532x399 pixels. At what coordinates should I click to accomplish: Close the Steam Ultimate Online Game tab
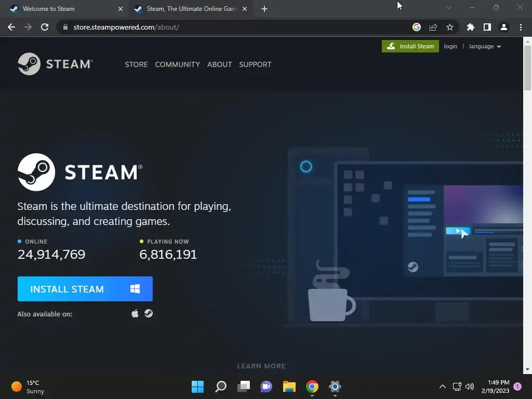245,9
